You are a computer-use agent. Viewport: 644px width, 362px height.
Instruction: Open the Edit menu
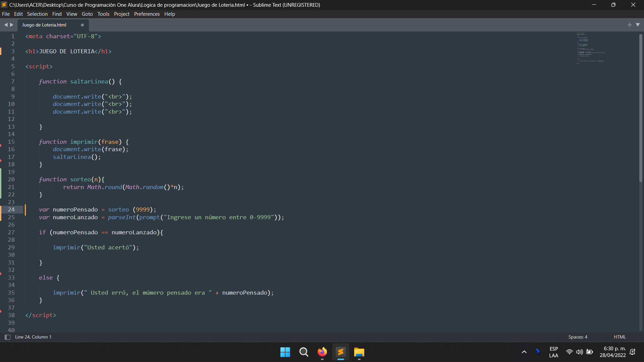click(x=18, y=14)
